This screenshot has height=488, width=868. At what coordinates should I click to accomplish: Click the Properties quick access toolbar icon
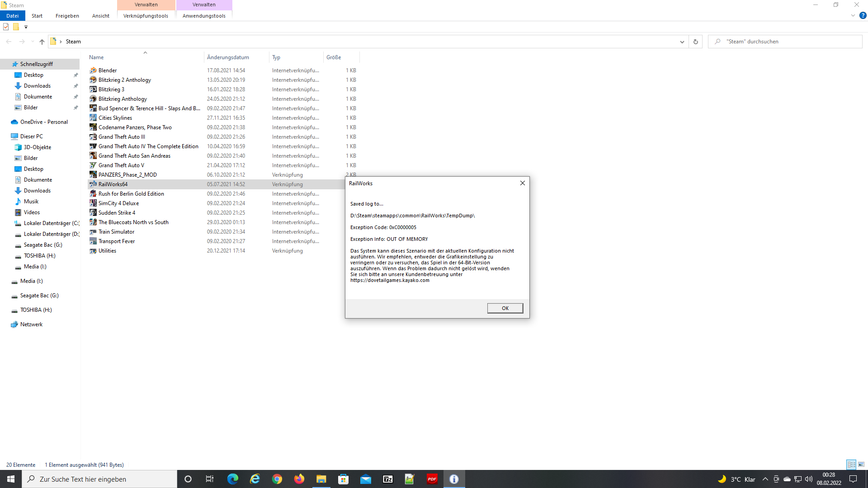tap(6, 27)
